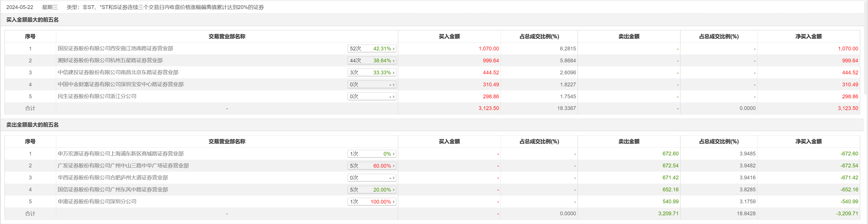Open 中信建投证券南昌北京东路证券营业部 link

click(118, 72)
